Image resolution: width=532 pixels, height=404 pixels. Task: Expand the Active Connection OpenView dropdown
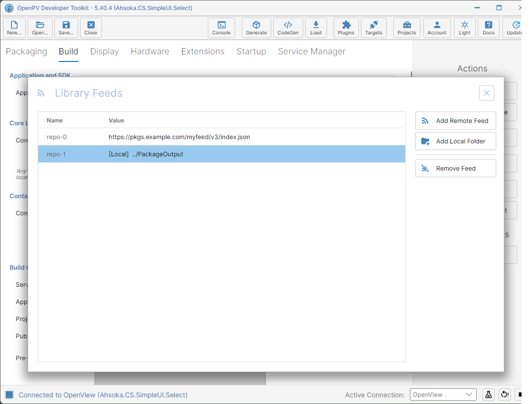pyautogui.click(x=443, y=394)
